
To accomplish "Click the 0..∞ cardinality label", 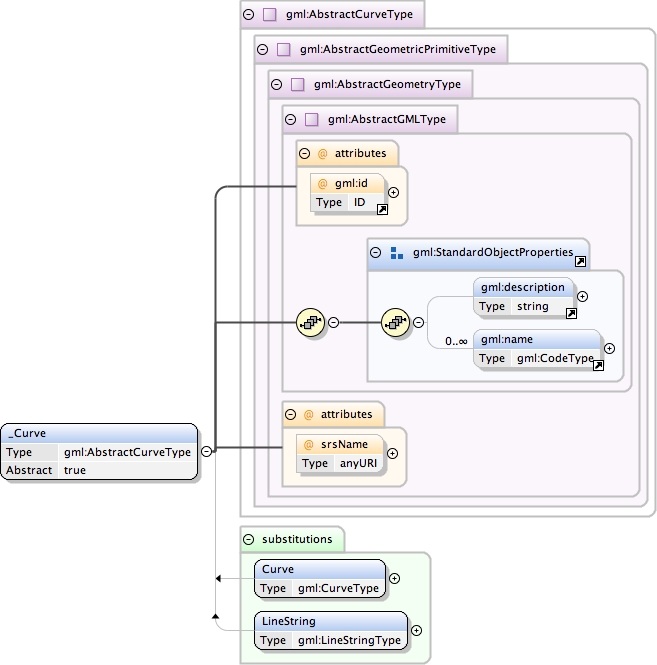I will tap(456, 341).
